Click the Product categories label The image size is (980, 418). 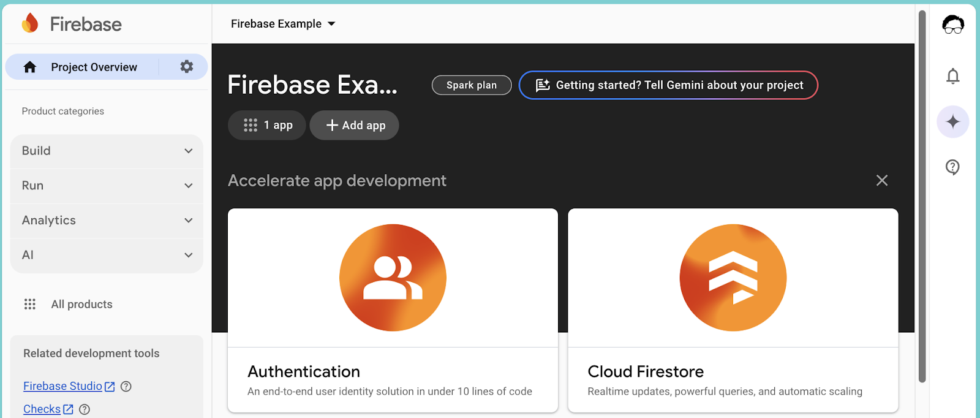click(63, 111)
